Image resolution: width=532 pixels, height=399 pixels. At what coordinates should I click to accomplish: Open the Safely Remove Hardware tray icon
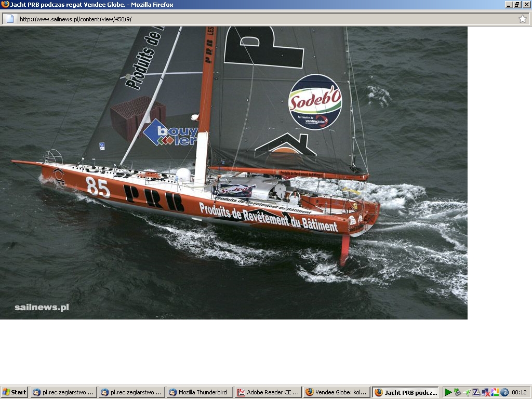point(457,392)
